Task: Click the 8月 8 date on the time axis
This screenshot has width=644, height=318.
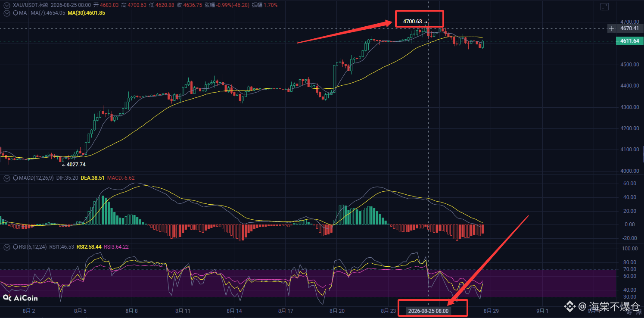Action: (x=131, y=311)
